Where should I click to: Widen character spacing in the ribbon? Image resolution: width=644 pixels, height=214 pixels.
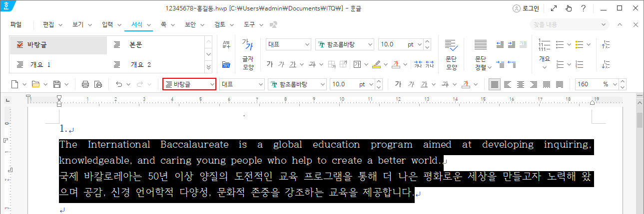tap(430, 64)
